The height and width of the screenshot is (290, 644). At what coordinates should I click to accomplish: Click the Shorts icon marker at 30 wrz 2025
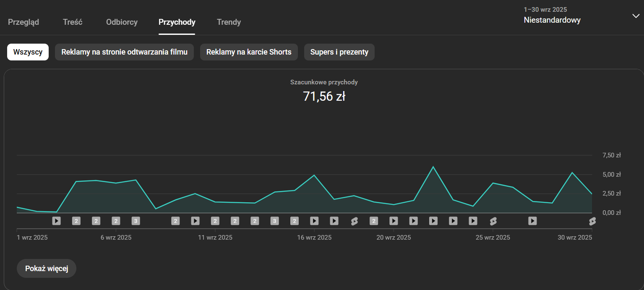coord(592,221)
